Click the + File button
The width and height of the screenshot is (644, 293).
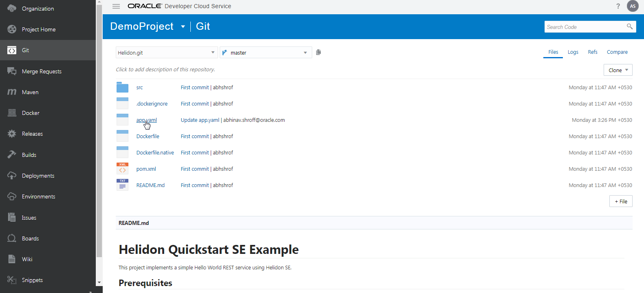click(621, 201)
